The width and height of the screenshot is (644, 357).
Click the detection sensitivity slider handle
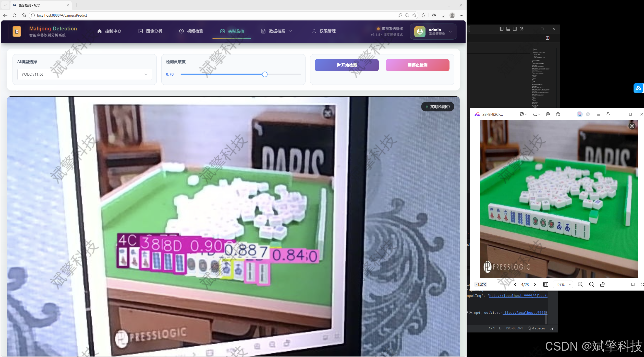tap(265, 74)
